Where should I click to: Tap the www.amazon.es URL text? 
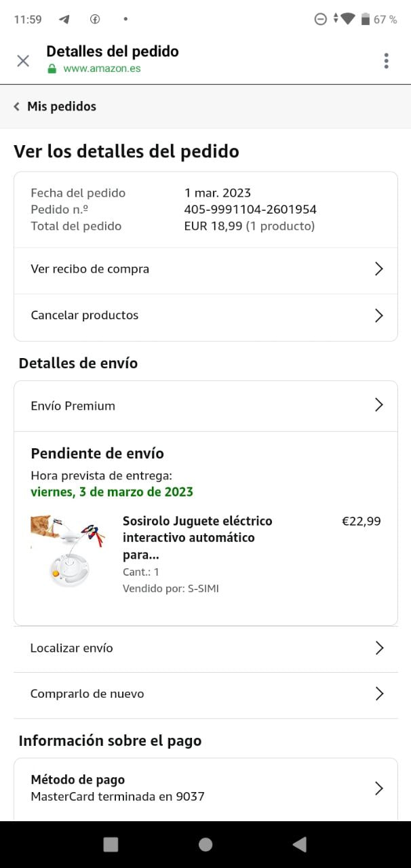[102, 68]
